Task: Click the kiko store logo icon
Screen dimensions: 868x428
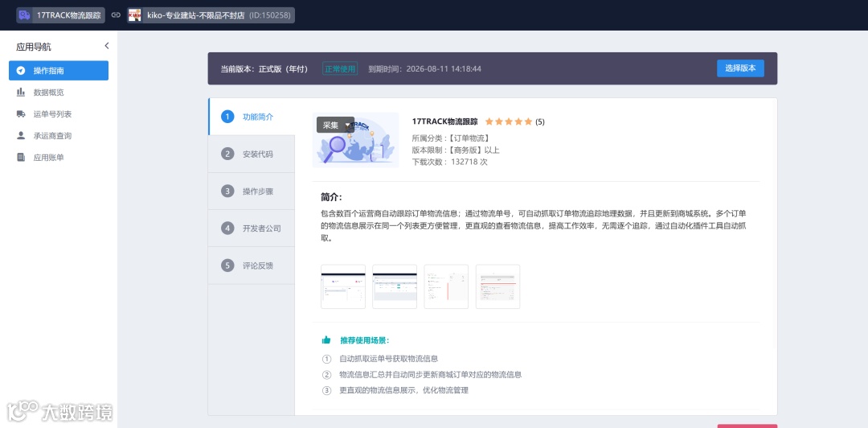Action: [x=134, y=15]
